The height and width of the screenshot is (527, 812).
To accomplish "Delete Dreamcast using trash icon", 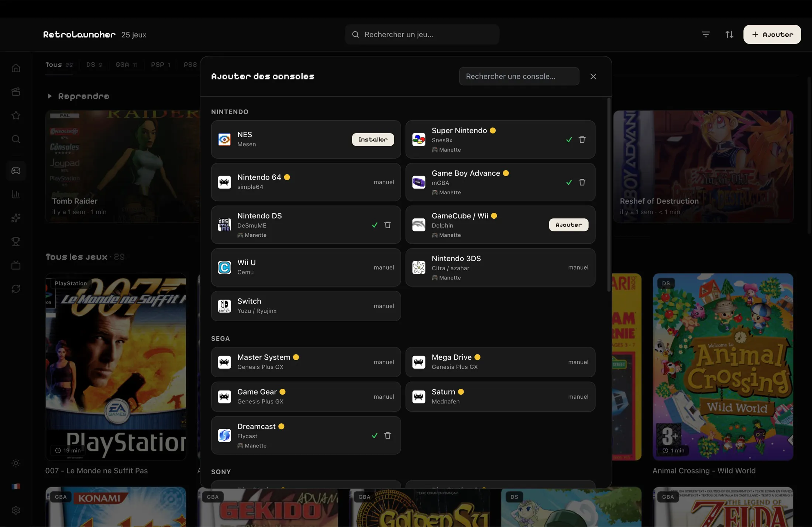I will [x=388, y=436].
